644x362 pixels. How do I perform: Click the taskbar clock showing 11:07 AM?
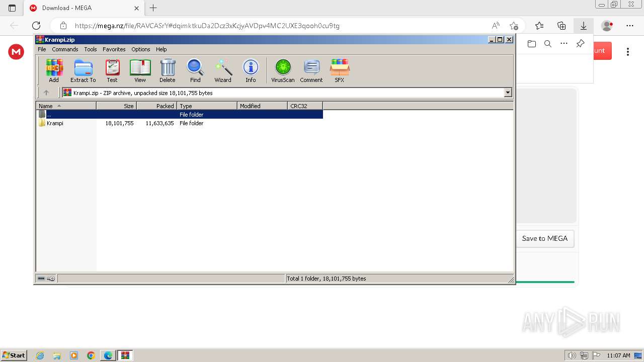coord(618,355)
